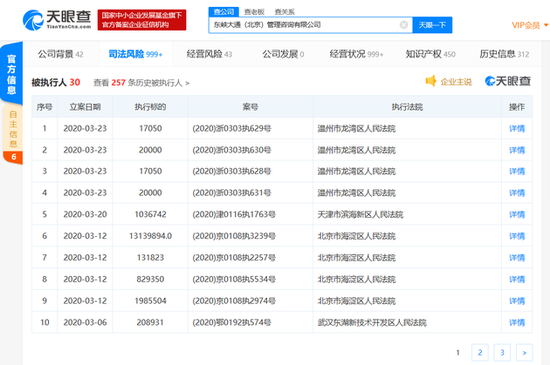
Task: Click the date 2020-03-20 cell
Action: coord(85,214)
